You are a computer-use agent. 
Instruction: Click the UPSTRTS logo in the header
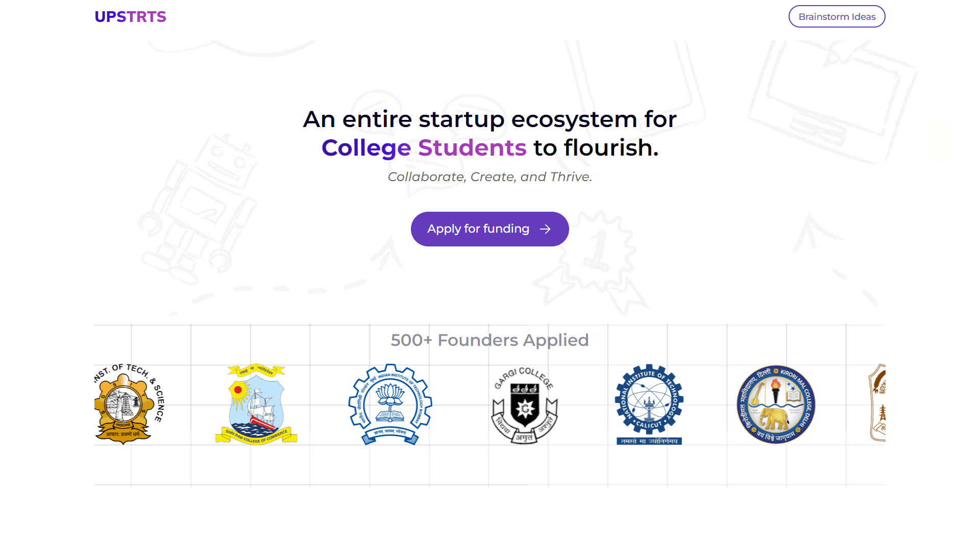tap(130, 17)
